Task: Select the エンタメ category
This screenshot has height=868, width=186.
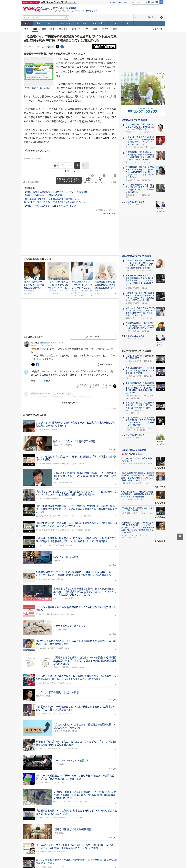Action: point(63,29)
